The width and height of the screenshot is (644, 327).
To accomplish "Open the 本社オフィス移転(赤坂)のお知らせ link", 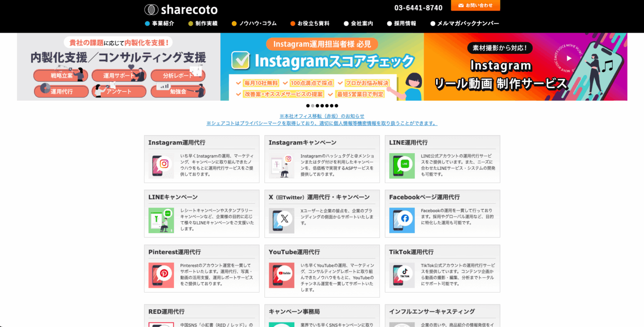I will (322, 116).
